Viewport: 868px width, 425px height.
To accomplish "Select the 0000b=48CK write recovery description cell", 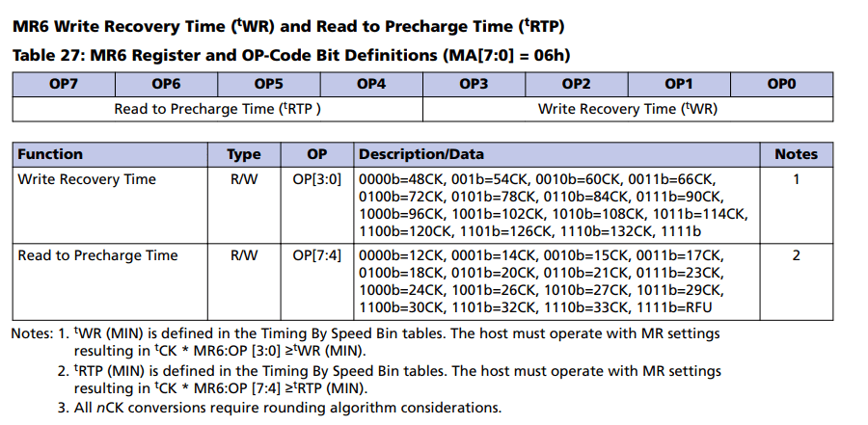I will 553,204.
